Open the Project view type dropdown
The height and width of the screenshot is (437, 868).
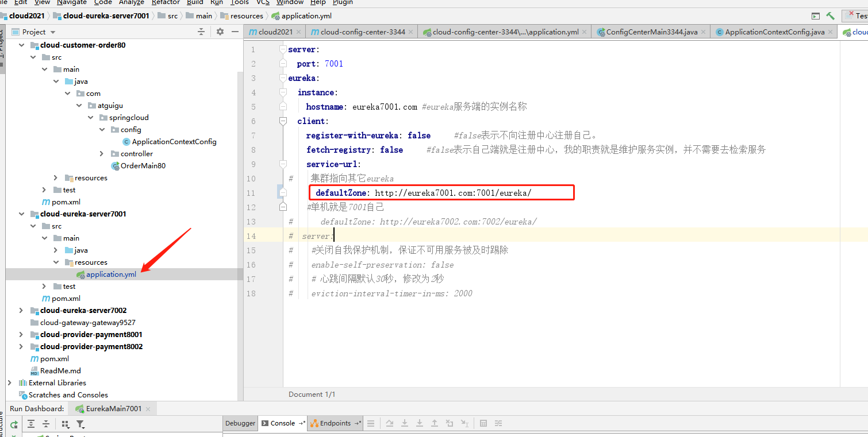[x=53, y=32]
